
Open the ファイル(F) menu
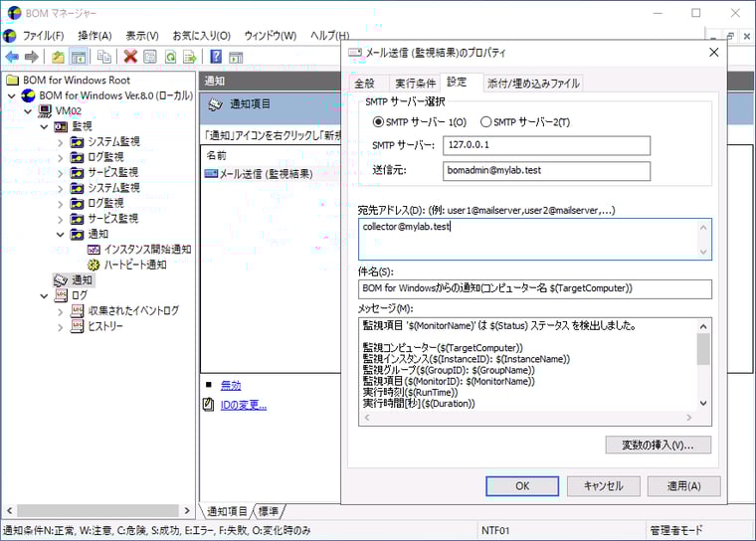coord(43,36)
